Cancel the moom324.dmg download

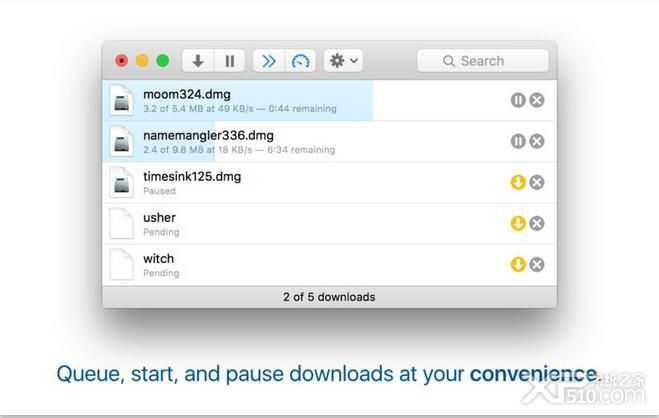pyautogui.click(x=537, y=100)
